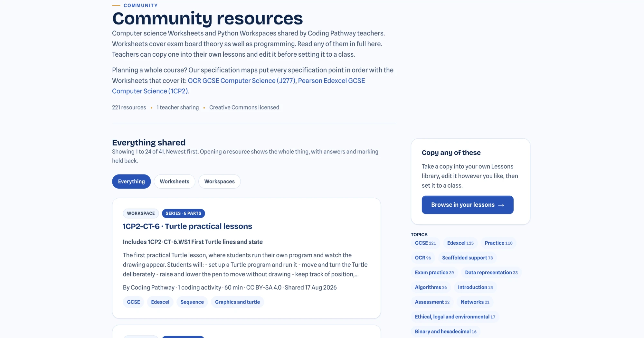Select Graphics and turtle tag
The height and width of the screenshot is (338, 644).
click(x=237, y=302)
